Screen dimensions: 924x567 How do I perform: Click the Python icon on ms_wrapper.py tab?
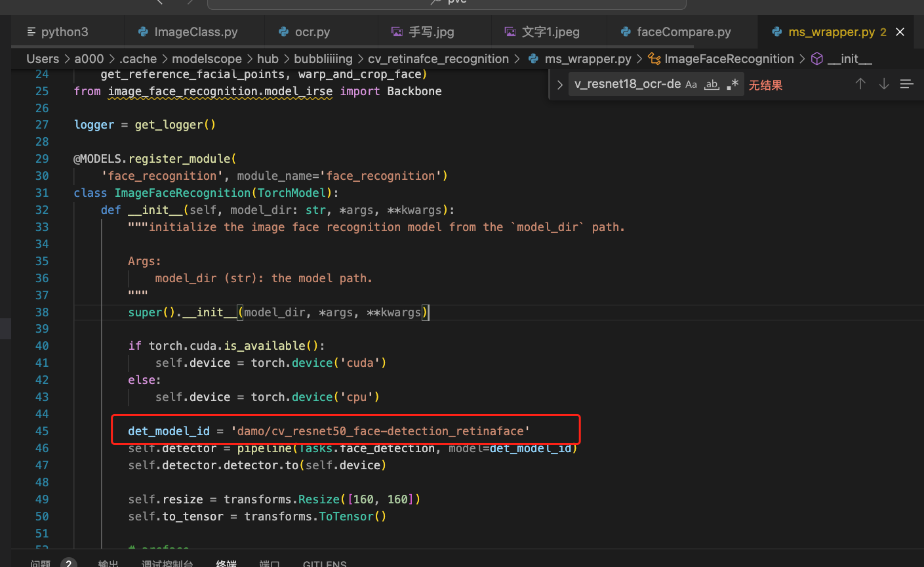[777, 31]
